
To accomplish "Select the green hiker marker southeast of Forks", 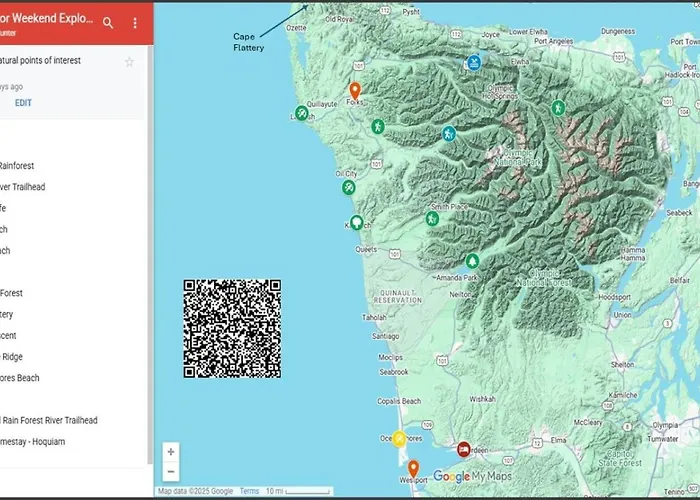I will (378, 126).
